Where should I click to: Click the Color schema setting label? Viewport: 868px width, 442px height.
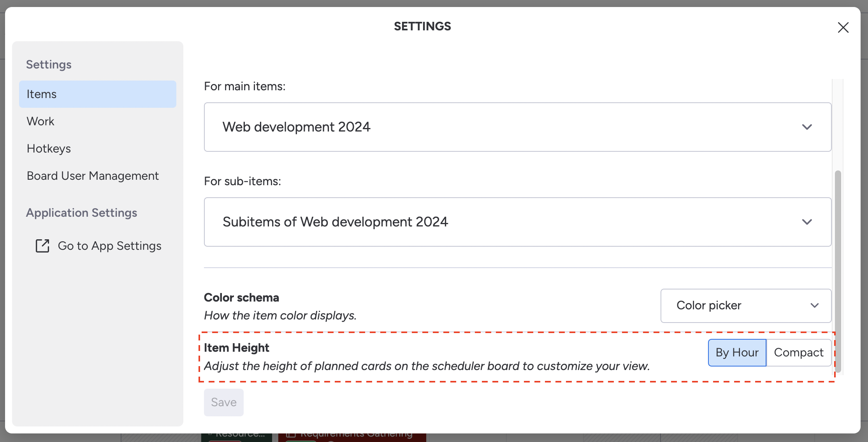click(x=241, y=298)
